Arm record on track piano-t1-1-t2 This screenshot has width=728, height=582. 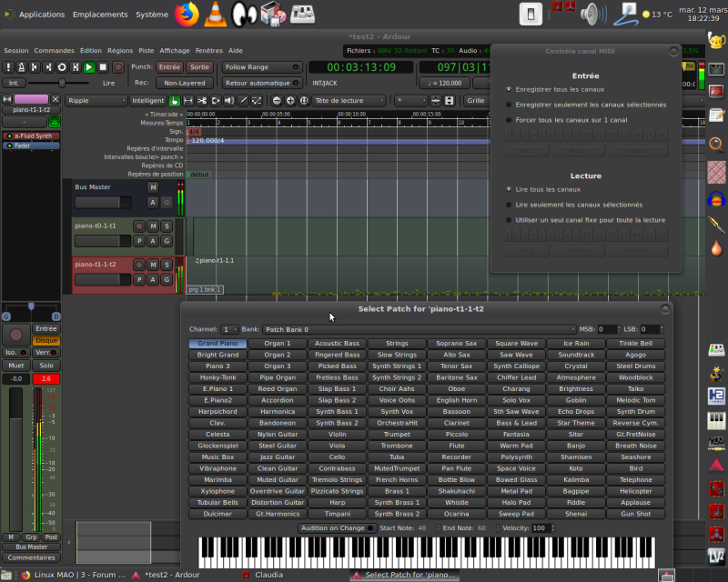pyautogui.click(x=139, y=265)
